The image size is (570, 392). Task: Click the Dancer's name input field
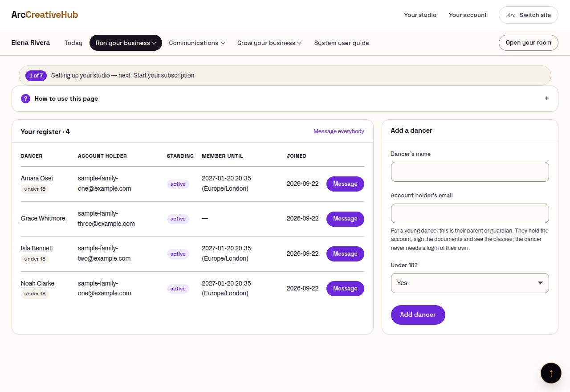470,171
